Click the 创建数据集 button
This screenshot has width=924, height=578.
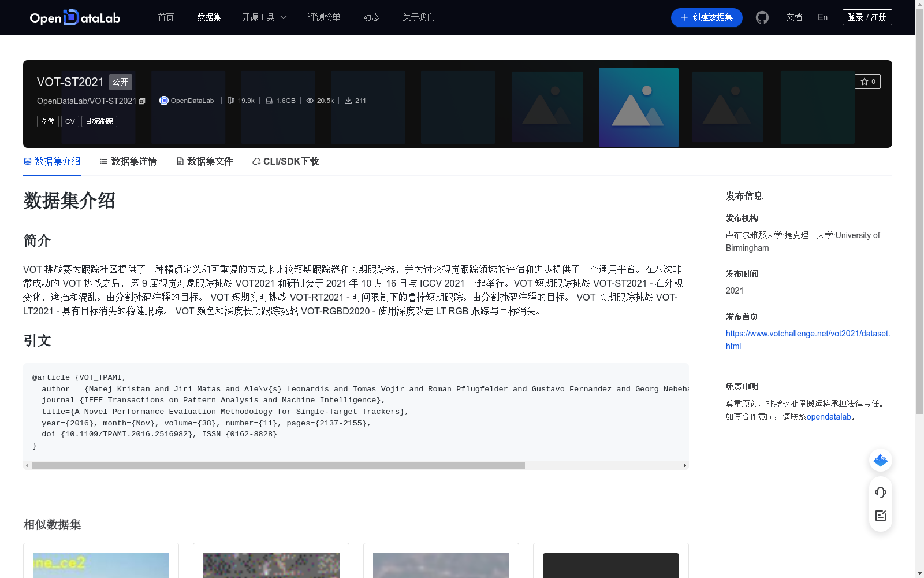[707, 17]
